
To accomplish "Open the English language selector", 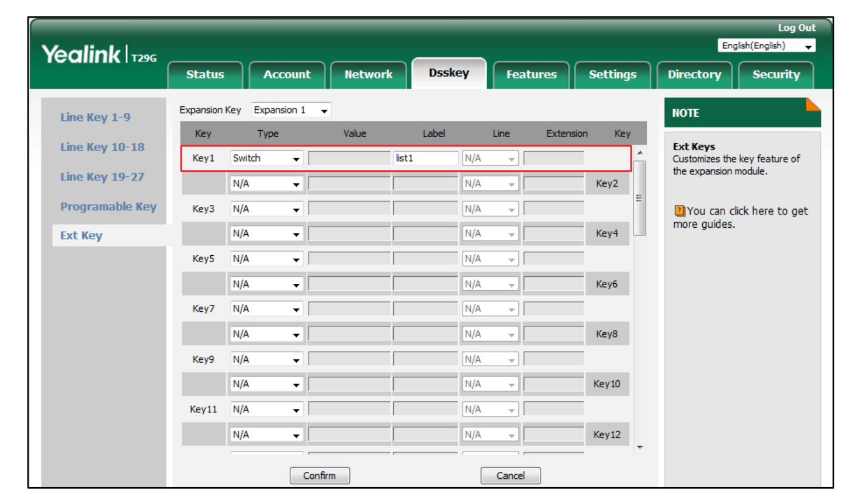I will pos(766,46).
